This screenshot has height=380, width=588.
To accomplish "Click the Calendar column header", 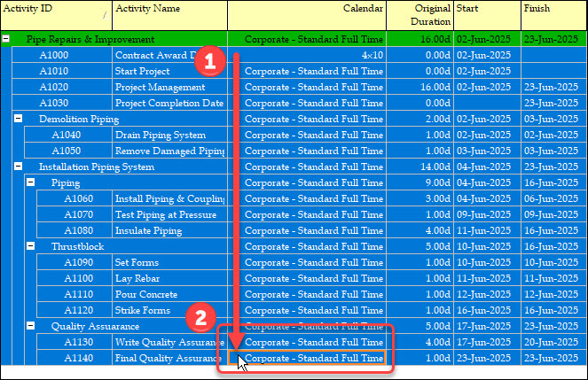I will [x=307, y=15].
